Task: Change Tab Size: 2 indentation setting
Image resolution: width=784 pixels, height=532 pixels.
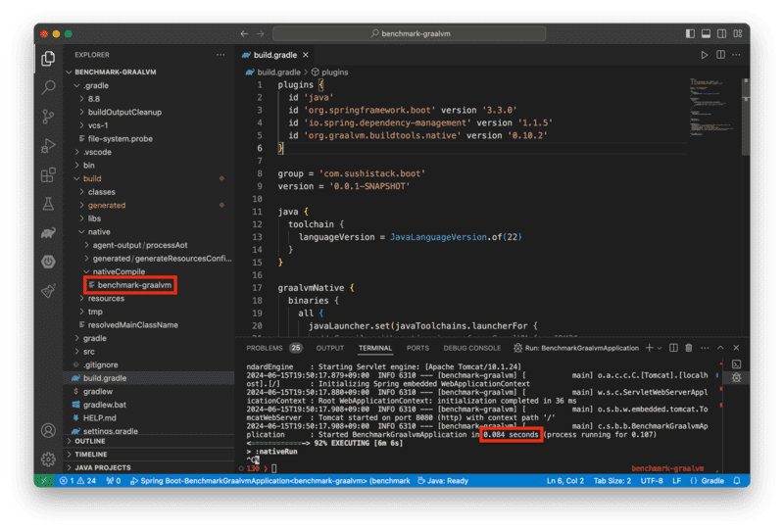Action: point(612,480)
